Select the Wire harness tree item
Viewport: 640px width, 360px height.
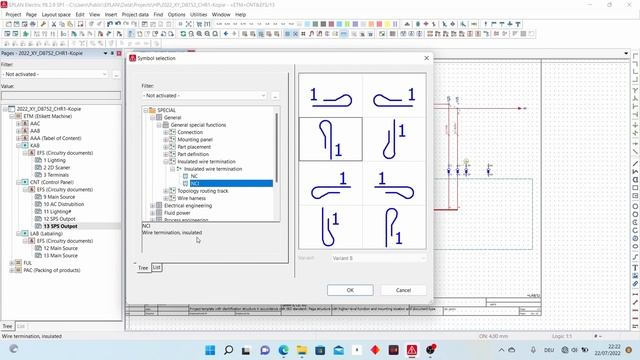pos(191,198)
